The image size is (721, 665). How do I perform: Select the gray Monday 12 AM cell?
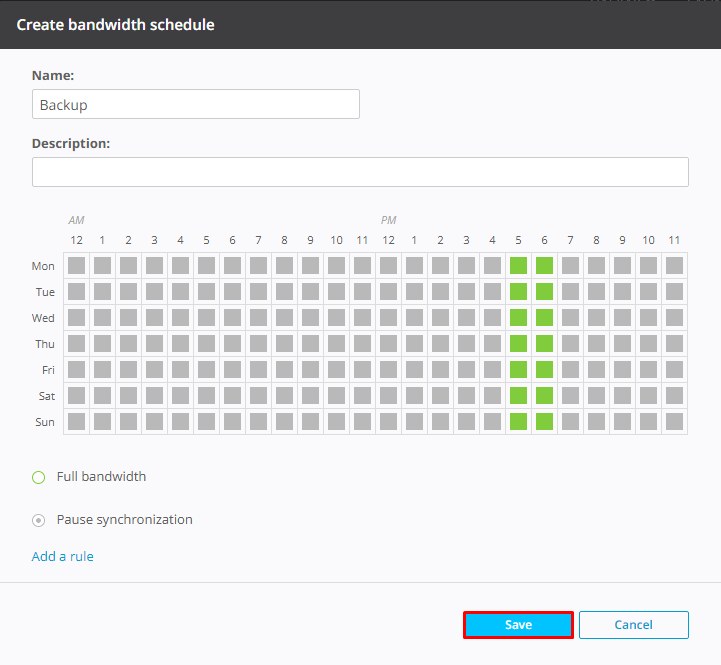tap(76, 266)
